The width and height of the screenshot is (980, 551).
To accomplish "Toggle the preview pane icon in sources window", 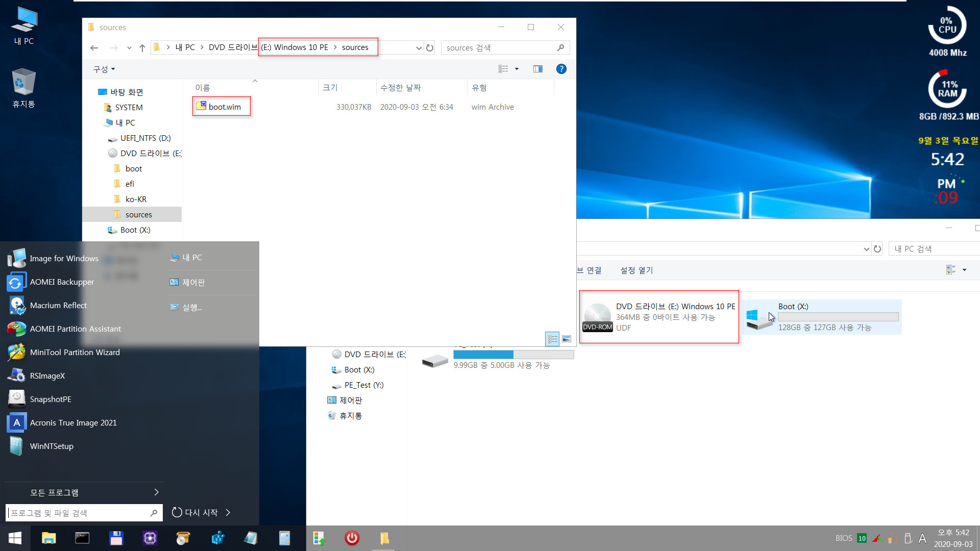I will 538,69.
